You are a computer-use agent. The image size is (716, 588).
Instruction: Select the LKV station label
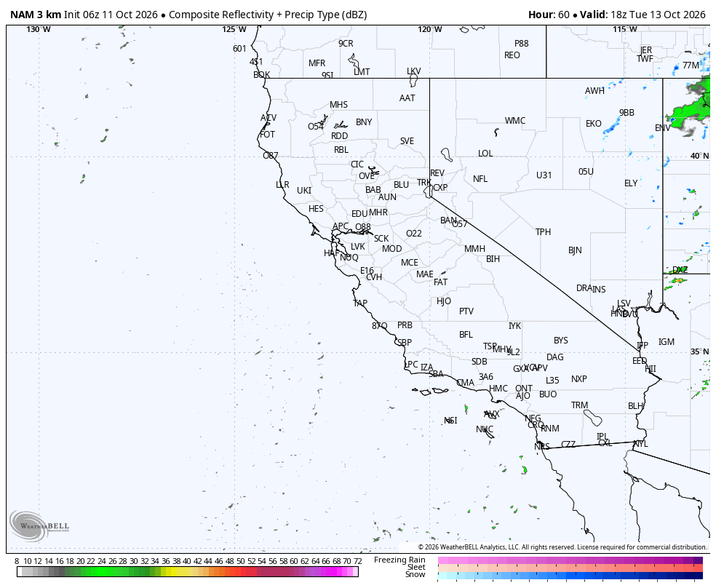pos(414,71)
